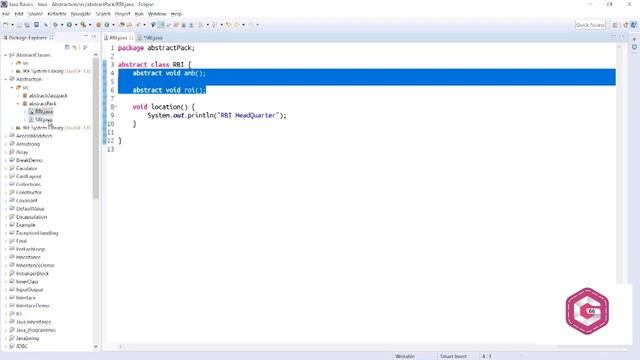Screen dimensions: 640x360
Task: Click the 'RBI HeadQuarter' string in code
Action: [248, 116]
